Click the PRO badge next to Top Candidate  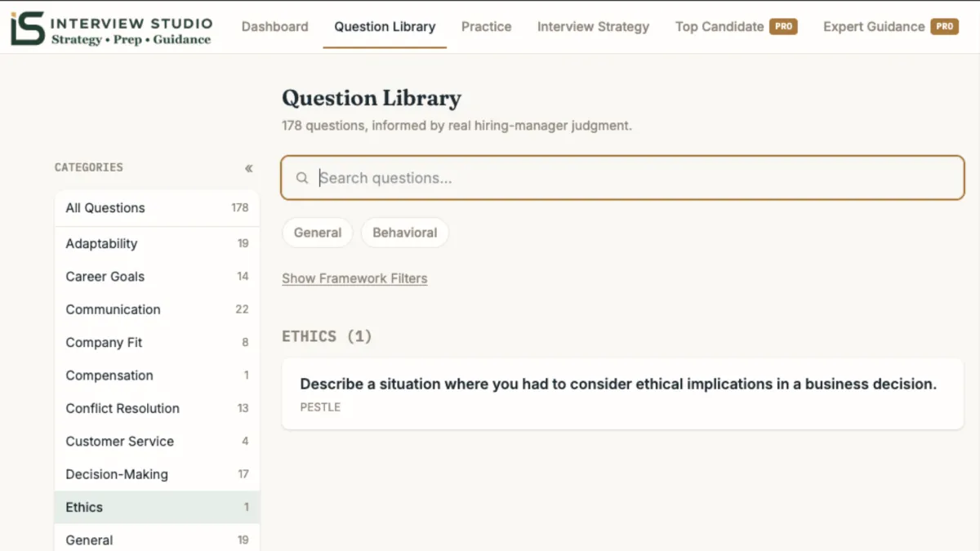point(783,26)
